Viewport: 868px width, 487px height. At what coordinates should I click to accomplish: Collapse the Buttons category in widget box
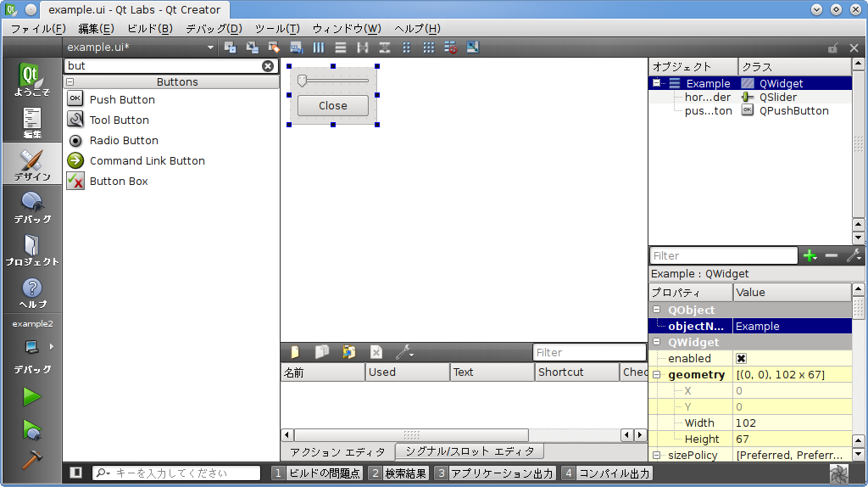click(x=70, y=82)
